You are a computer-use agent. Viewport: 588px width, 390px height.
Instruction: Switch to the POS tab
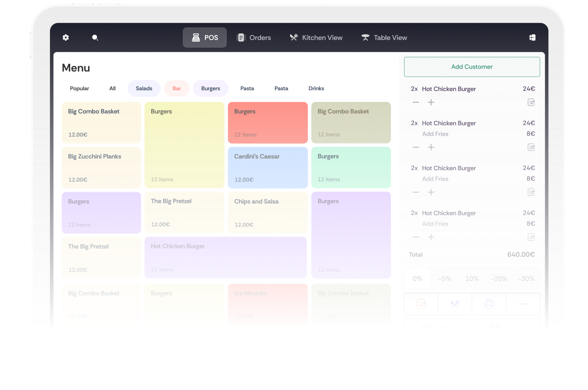coord(205,38)
